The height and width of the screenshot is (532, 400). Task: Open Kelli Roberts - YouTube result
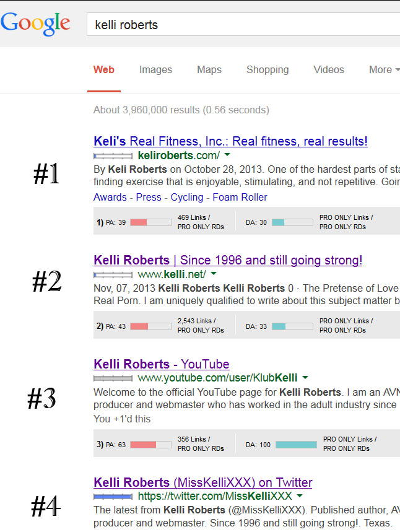(162, 364)
